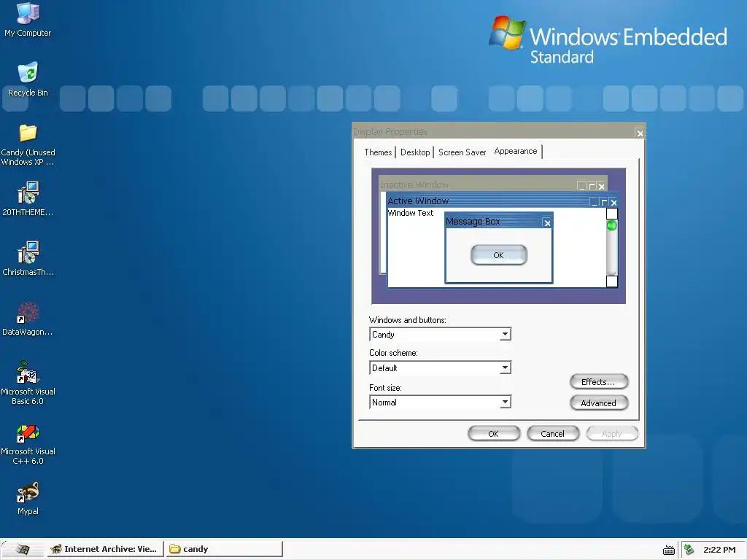The image size is (747, 560).
Task: Open the Themes tab
Action: point(378,152)
